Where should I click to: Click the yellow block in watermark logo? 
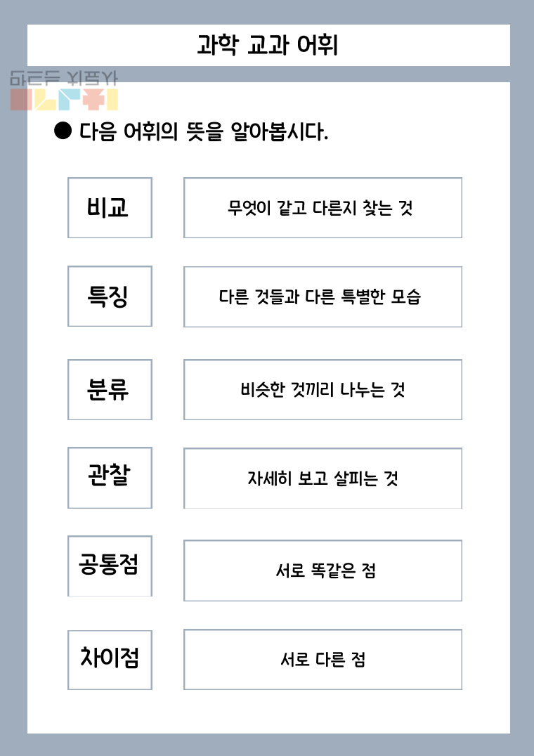[111, 100]
